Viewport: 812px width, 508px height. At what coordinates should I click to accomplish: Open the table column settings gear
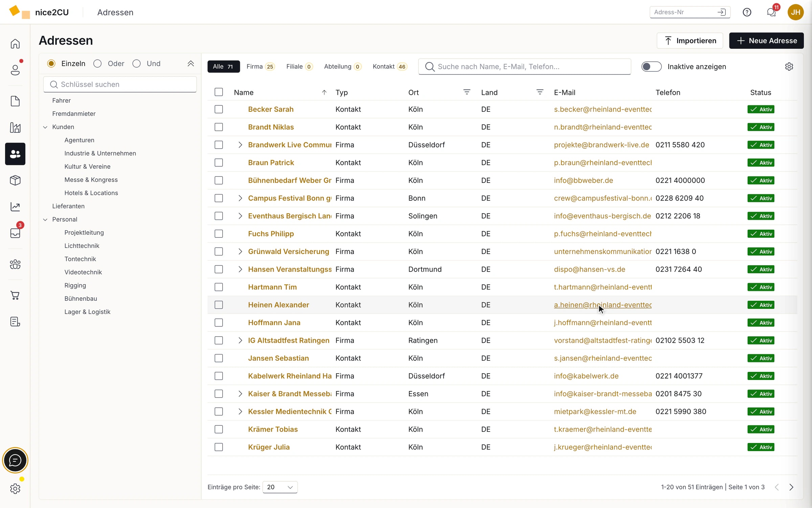tap(789, 66)
